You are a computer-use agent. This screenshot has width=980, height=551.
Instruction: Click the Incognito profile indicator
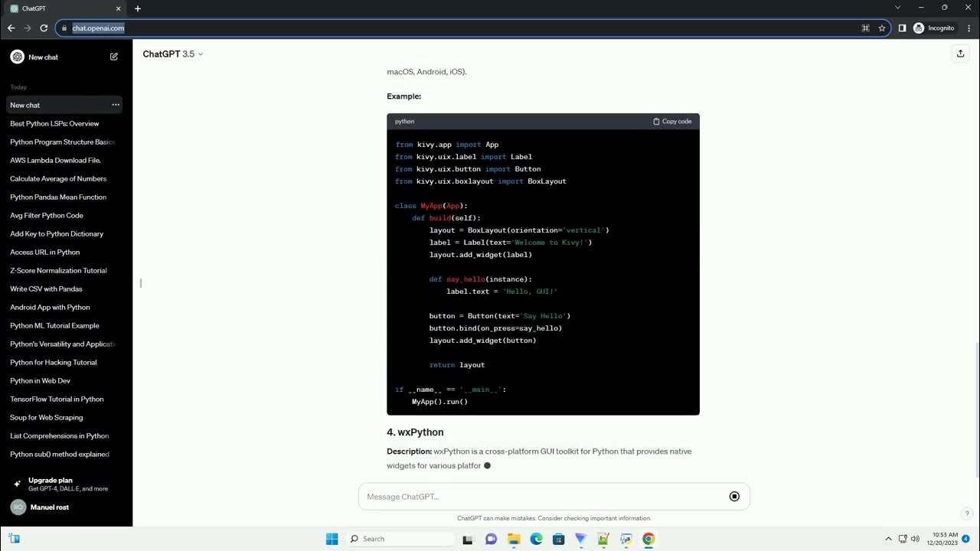click(x=934, y=28)
